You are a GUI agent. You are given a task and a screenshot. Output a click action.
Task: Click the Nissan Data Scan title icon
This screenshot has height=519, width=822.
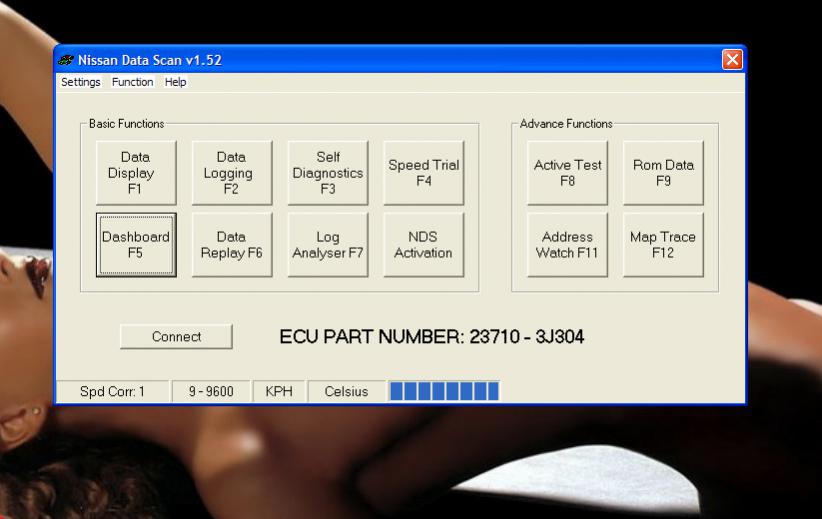66,60
